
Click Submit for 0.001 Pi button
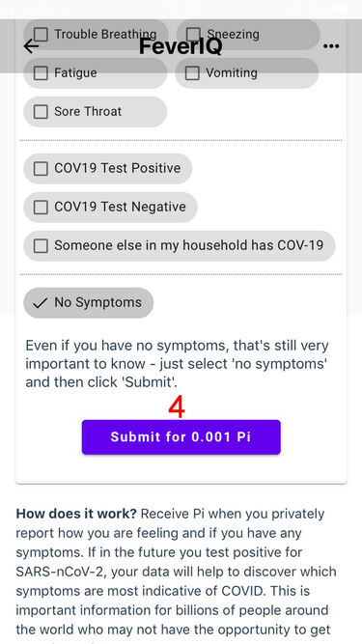(181, 437)
